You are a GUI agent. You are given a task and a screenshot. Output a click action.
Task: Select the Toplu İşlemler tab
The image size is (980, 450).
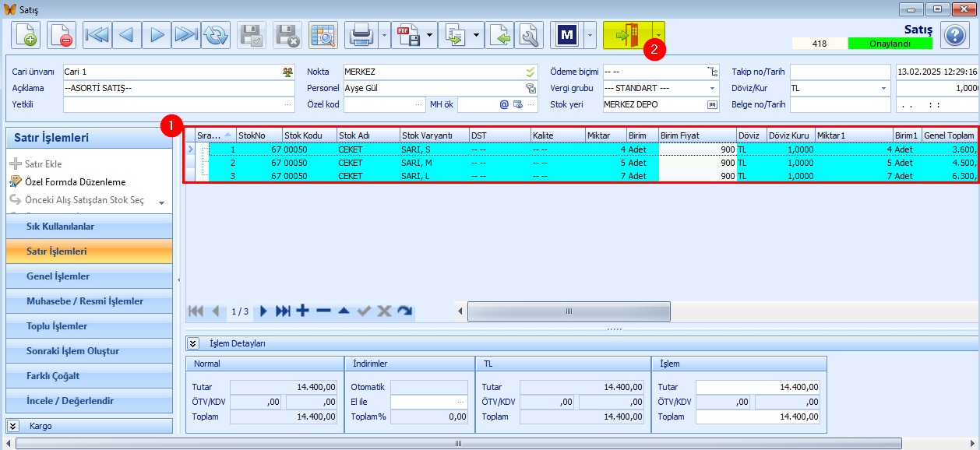point(89,326)
